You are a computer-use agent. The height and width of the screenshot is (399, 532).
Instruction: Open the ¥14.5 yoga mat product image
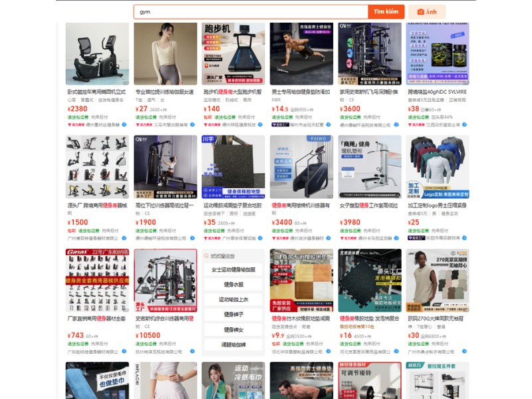coord(301,54)
